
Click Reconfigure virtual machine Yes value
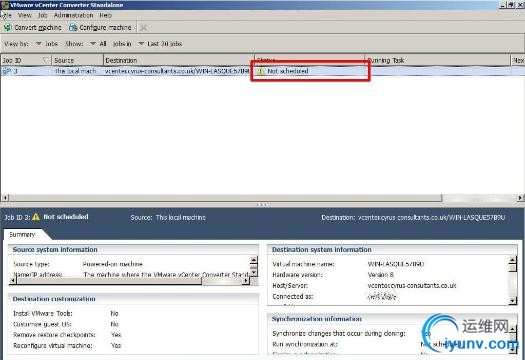coord(116,346)
